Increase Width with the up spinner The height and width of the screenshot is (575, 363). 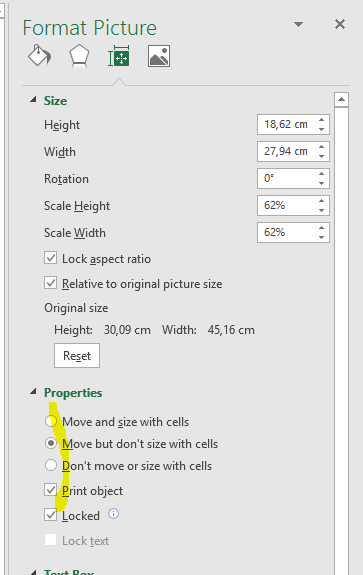(x=322, y=147)
